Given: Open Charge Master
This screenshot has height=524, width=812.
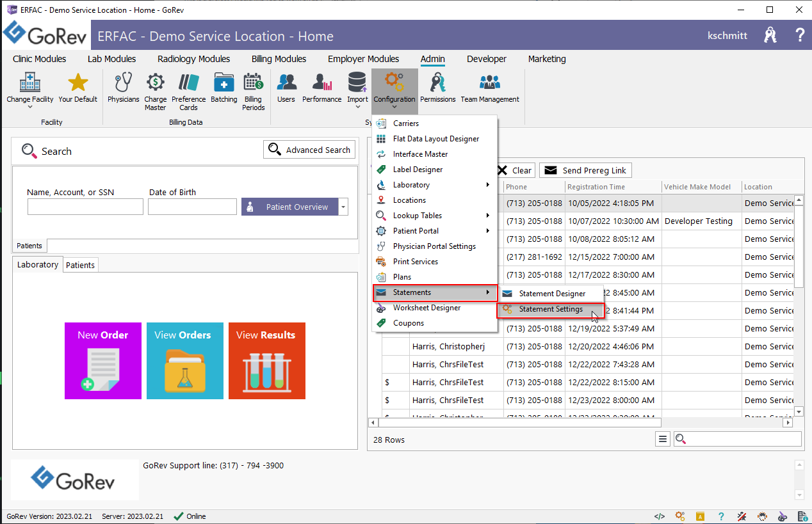Looking at the screenshot, I should [155, 91].
